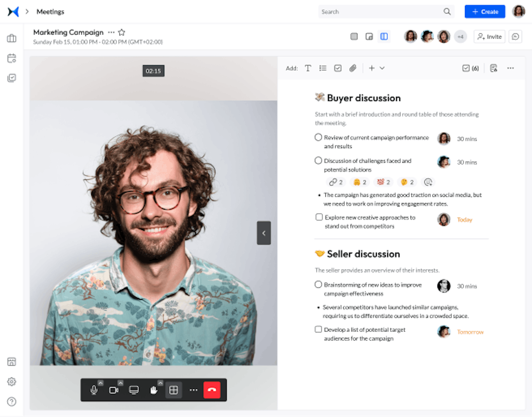Click the Create button top right

point(485,12)
